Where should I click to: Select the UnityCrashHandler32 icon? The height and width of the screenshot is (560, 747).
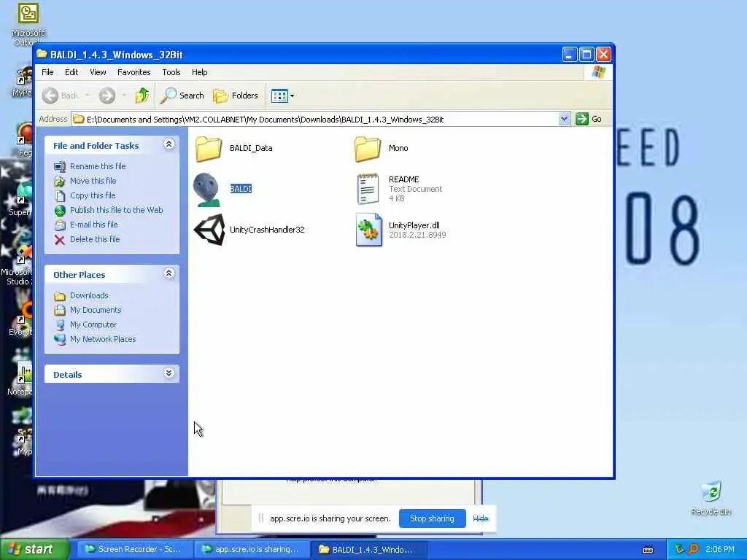[209, 230]
